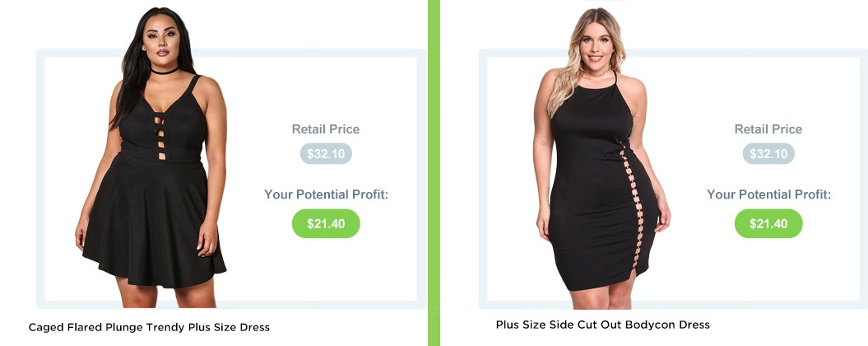The height and width of the screenshot is (346, 868).
Task: Open the Caged Flared Plunge dress photo
Action: point(152,157)
